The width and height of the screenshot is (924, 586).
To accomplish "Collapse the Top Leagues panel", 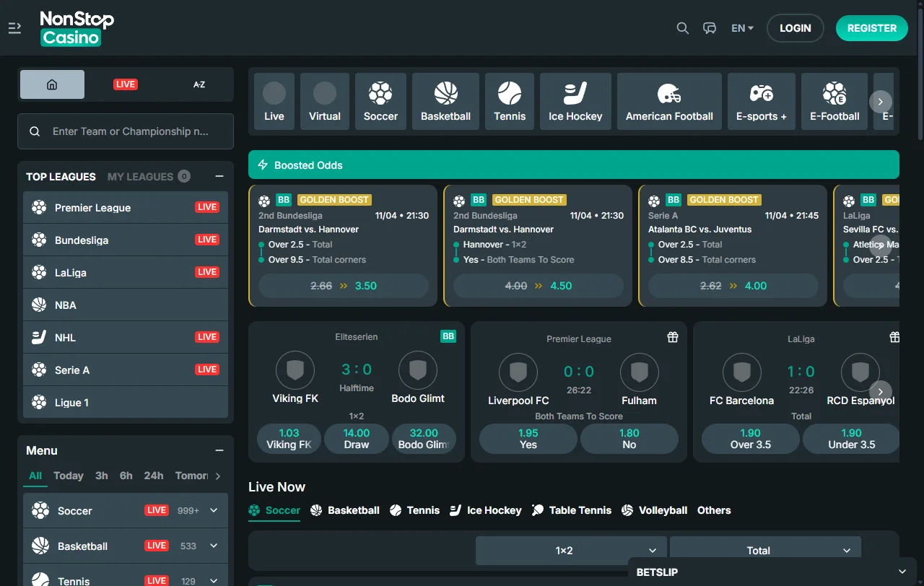I will [219, 177].
